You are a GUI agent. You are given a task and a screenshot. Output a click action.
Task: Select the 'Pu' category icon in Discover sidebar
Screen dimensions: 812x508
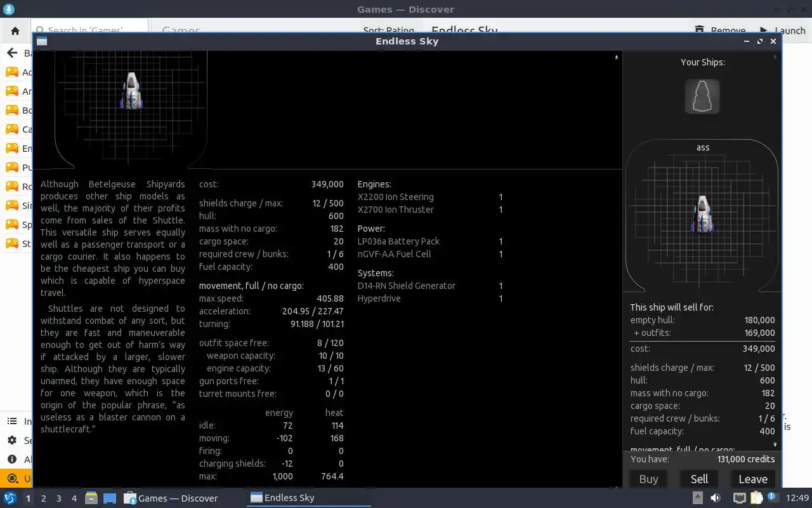[x=12, y=167]
